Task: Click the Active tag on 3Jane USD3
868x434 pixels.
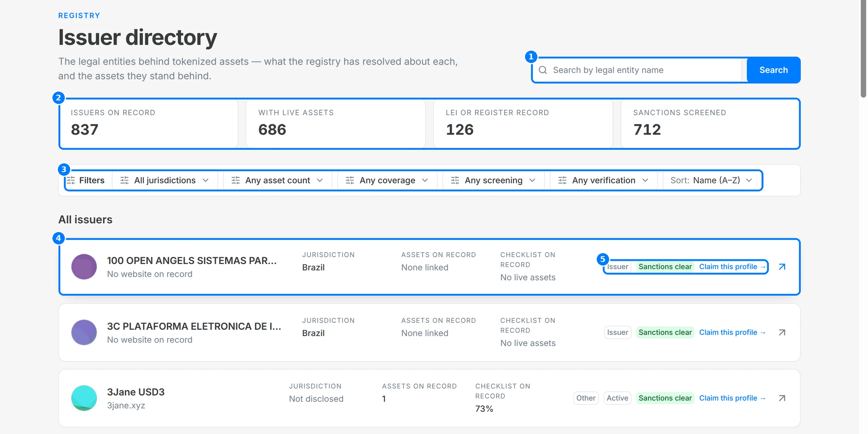Action: tap(617, 398)
